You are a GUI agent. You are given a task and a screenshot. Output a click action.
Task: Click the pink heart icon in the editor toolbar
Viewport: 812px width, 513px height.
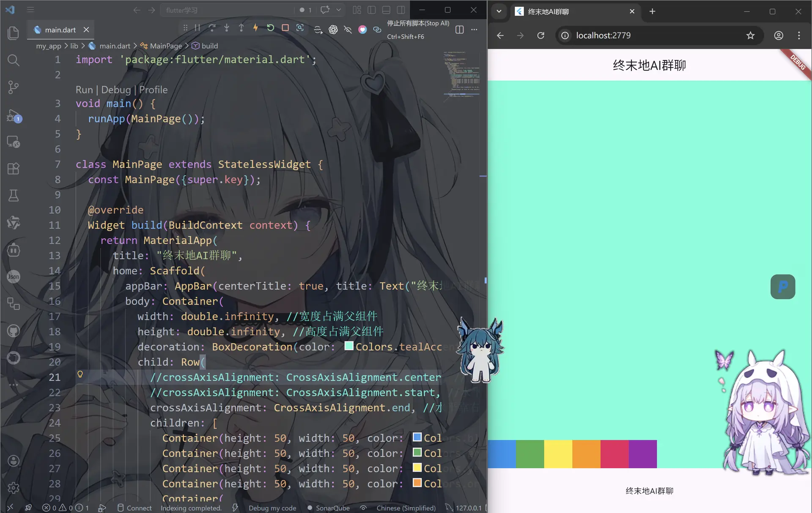click(362, 29)
